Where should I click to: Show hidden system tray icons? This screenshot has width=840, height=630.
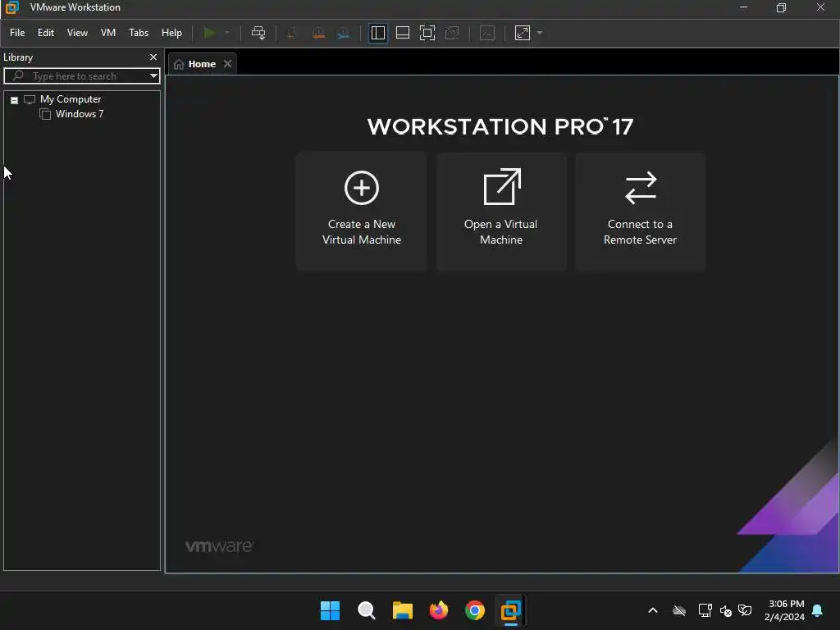tap(652, 610)
